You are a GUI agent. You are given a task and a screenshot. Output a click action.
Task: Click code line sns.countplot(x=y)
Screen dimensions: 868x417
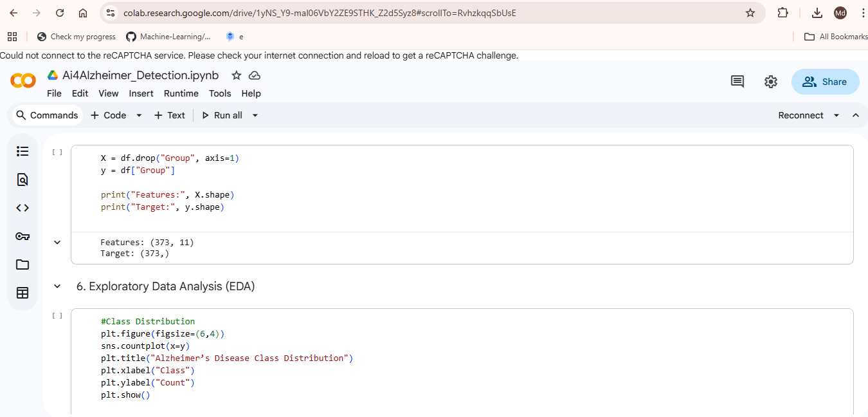145,346
